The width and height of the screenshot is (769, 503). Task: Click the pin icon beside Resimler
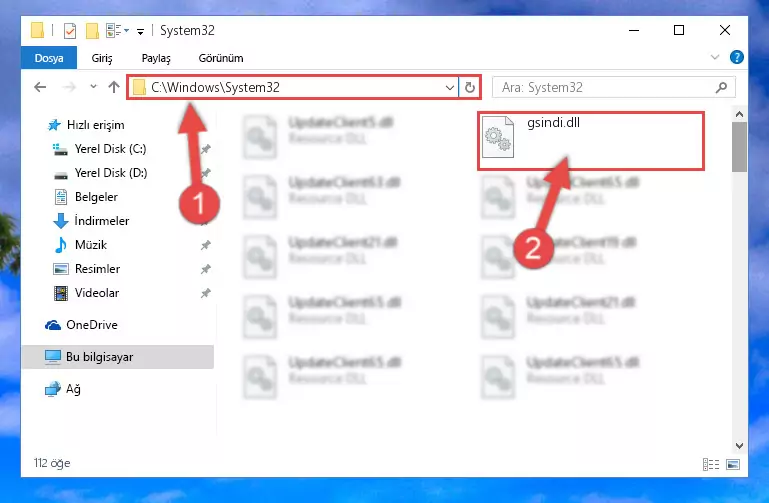205,269
